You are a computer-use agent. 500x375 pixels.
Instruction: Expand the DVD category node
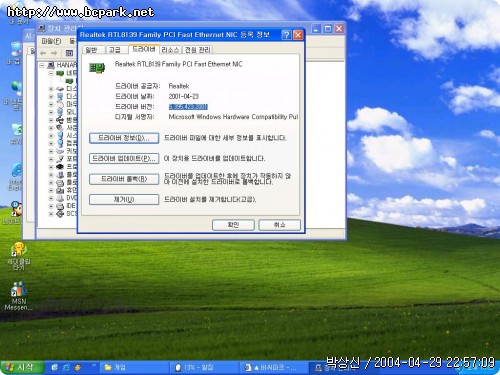[x=51, y=198]
